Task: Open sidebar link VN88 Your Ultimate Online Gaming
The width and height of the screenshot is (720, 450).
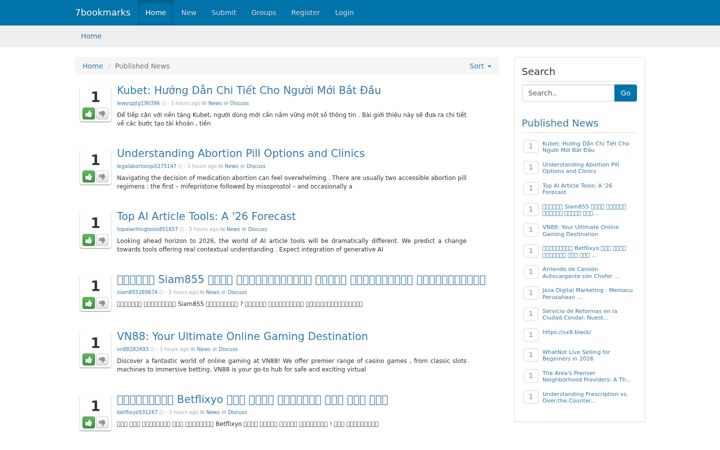Action: click(x=580, y=231)
